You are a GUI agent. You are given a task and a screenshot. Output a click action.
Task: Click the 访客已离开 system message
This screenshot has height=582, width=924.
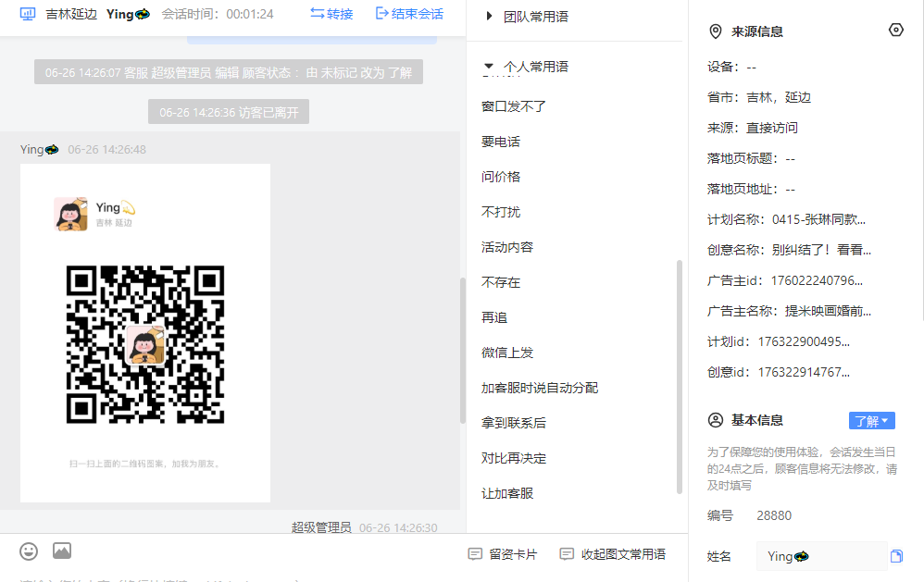[229, 112]
